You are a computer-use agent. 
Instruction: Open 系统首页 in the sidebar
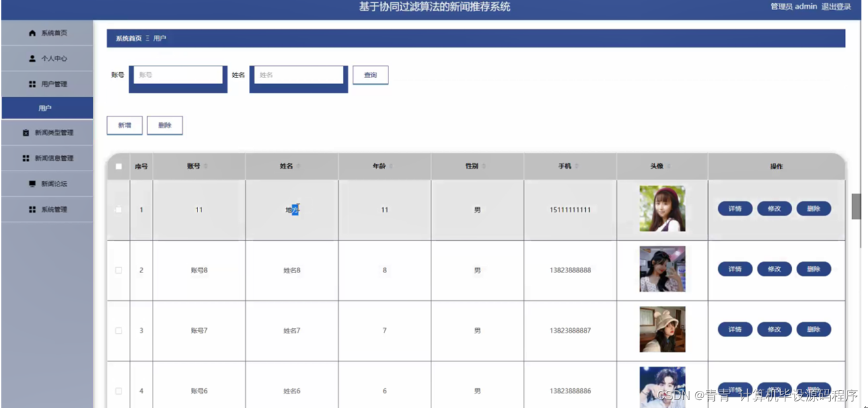47,33
